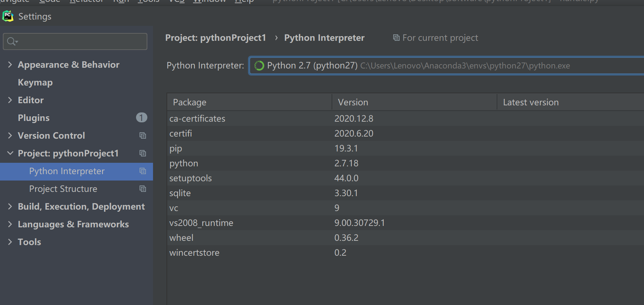Select the wheel package row

pyautogui.click(x=406, y=238)
